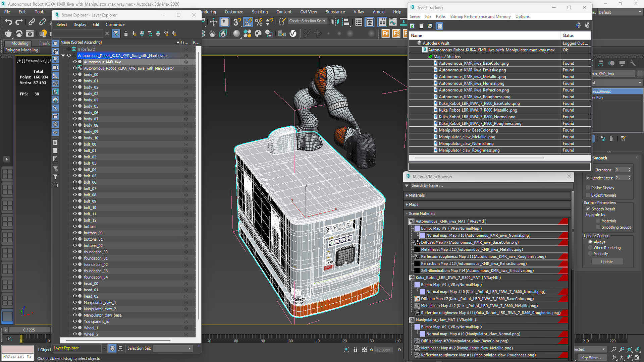The height and width of the screenshot is (362, 644).
Task: Open the Layer Explorer dropdown at bottom
Action: point(104,349)
